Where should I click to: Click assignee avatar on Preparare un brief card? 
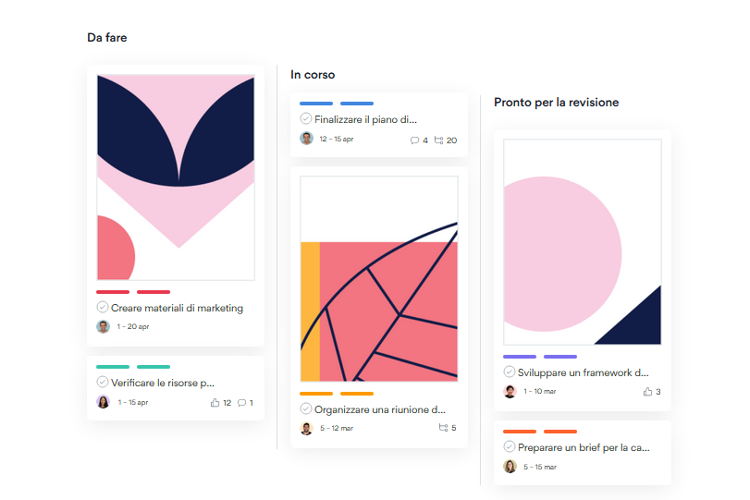point(510,466)
